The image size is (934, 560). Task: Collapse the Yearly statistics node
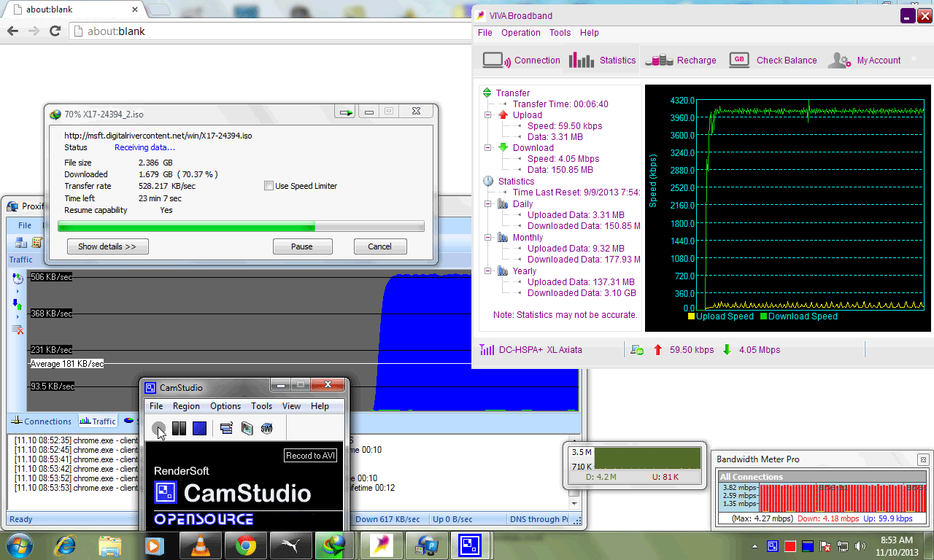point(488,271)
